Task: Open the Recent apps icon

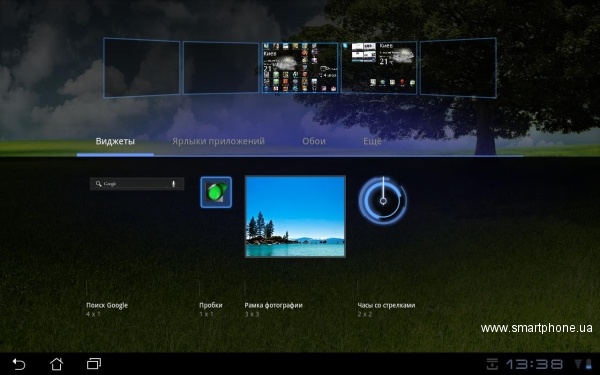Action: [x=94, y=364]
